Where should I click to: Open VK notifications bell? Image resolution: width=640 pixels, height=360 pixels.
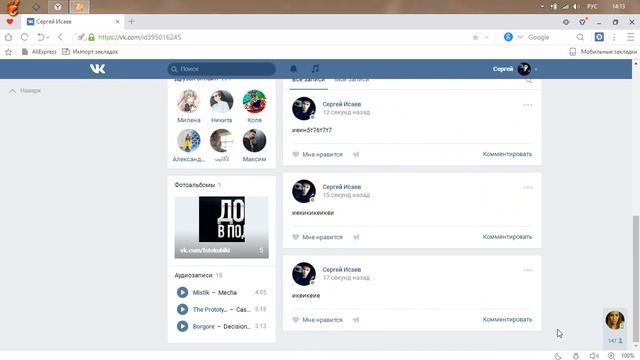[293, 69]
